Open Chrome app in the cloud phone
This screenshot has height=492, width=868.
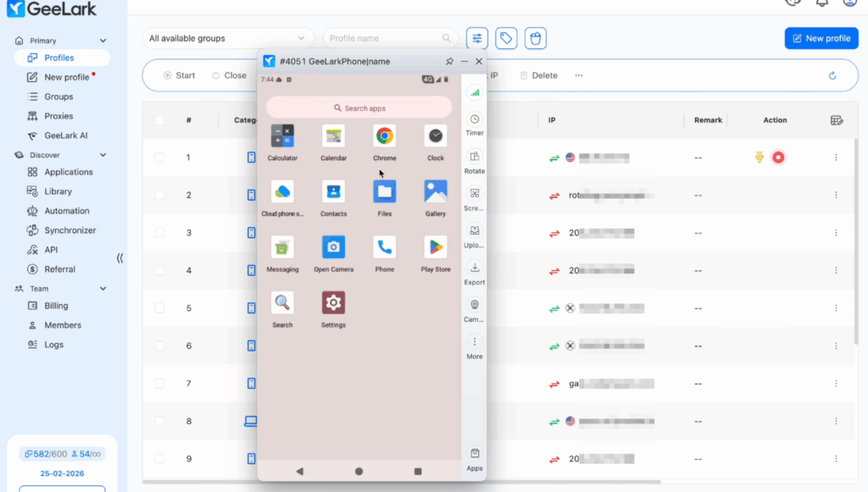click(384, 136)
